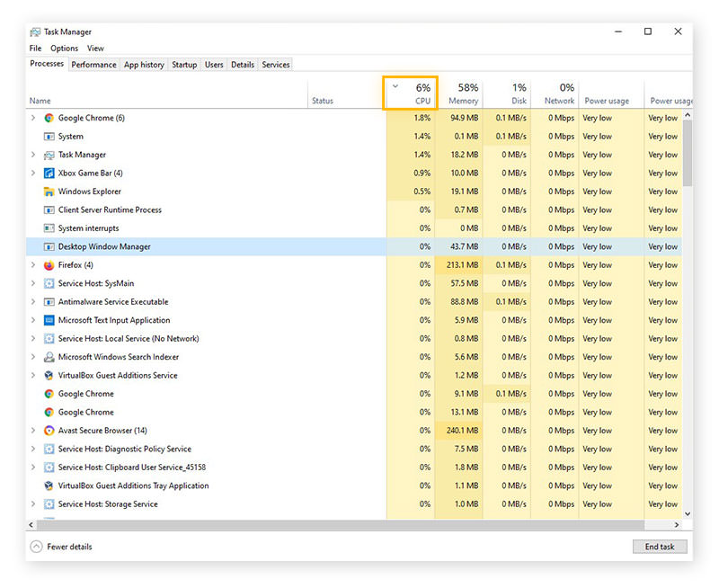Switch to the App history tab

144,65
